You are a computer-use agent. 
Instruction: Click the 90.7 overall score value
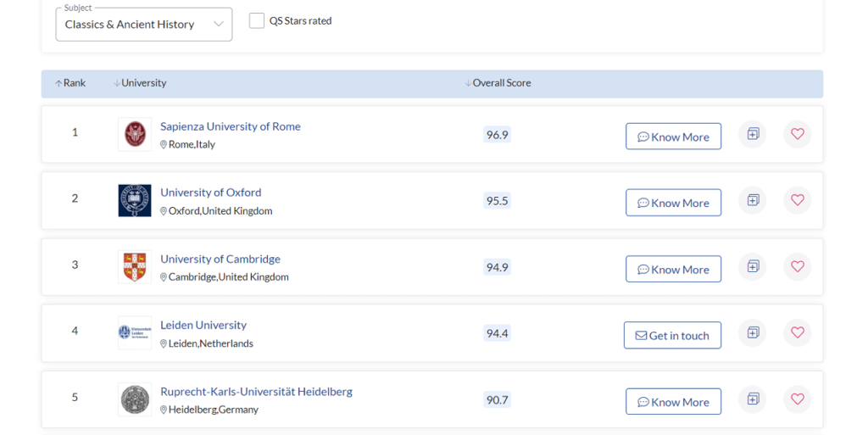click(497, 399)
